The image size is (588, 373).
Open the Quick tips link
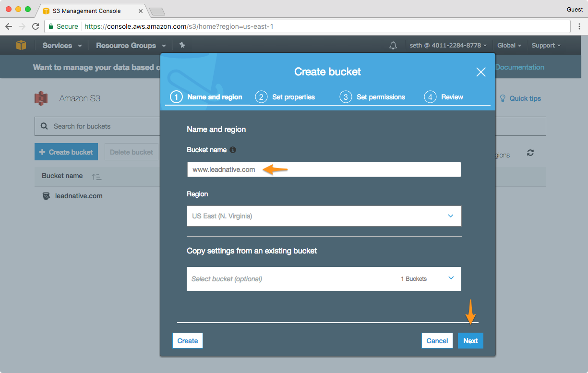point(520,98)
